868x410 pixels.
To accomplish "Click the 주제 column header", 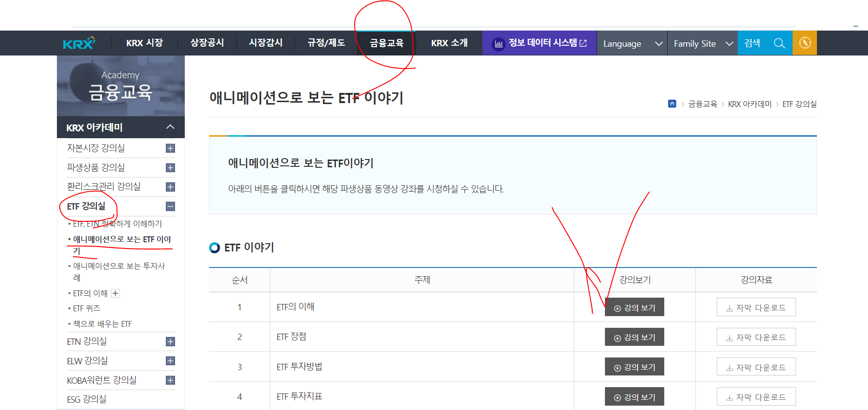I will click(422, 280).
